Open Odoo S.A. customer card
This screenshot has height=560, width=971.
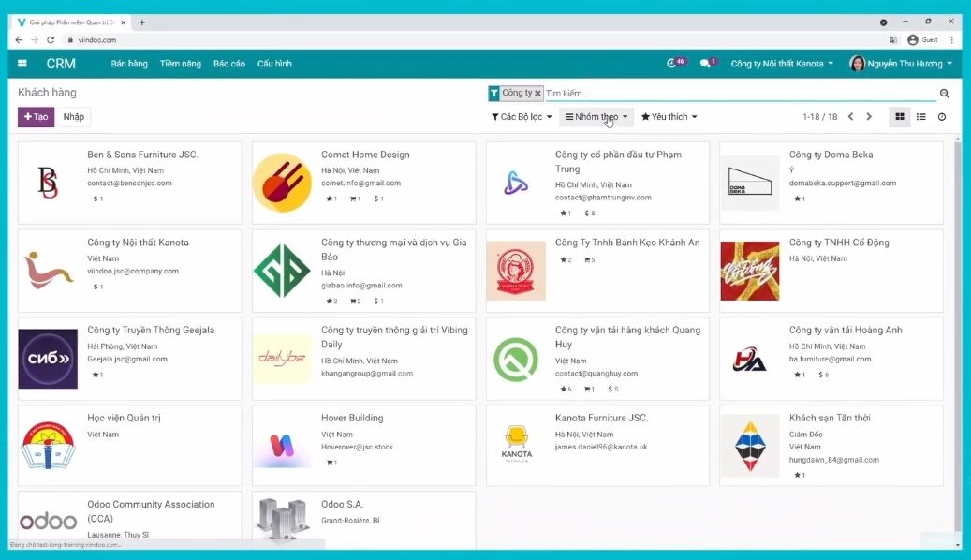(363, 519)
